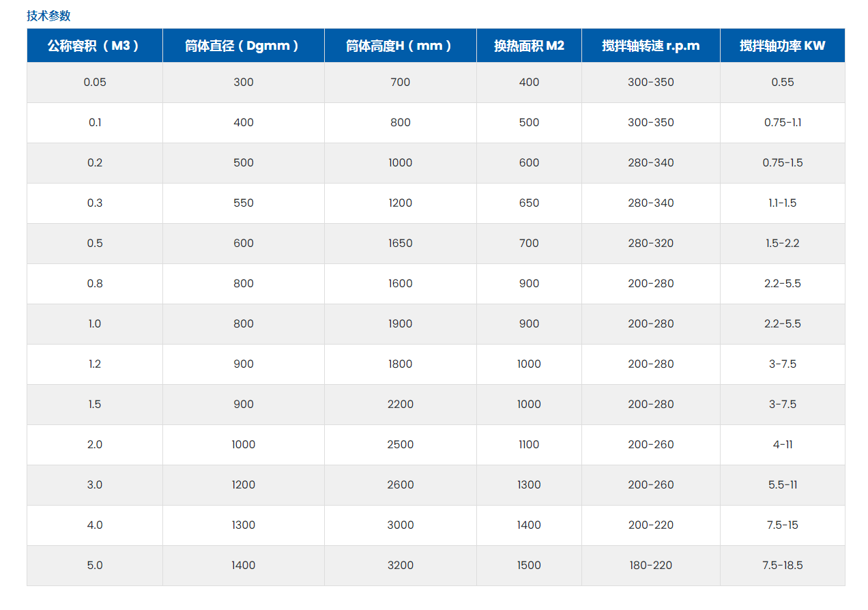Click the 280-320 speed value

(651, 243)
